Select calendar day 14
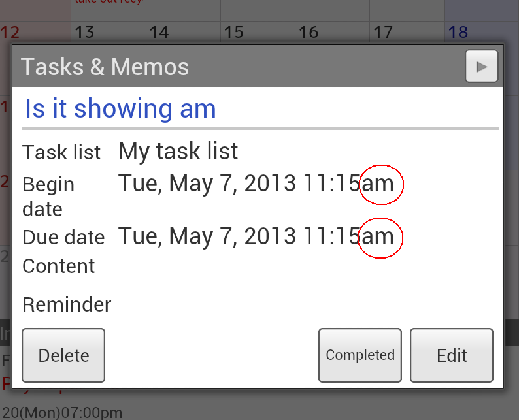The height and width of the screenshot is (420, 519). (159, 32)
